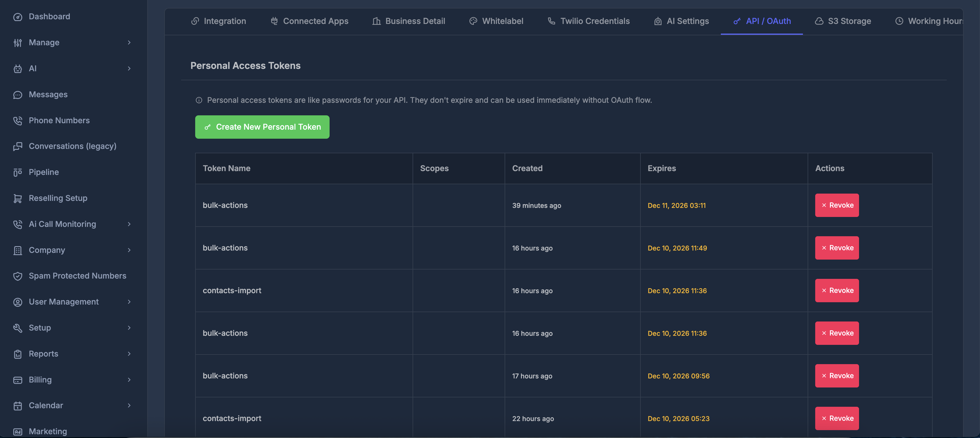The width and height of the screenshot is (980, 438).
Task: Click the Phone Numbers handset icon
Action: click(x=18, y=121)
